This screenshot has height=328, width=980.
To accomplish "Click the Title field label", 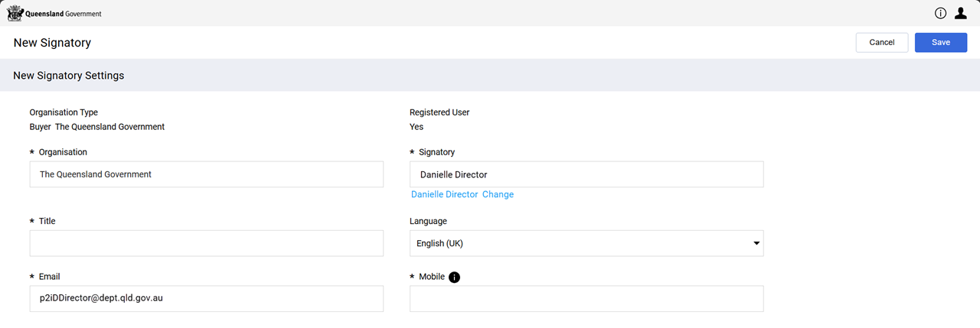I will click(47, 221).
